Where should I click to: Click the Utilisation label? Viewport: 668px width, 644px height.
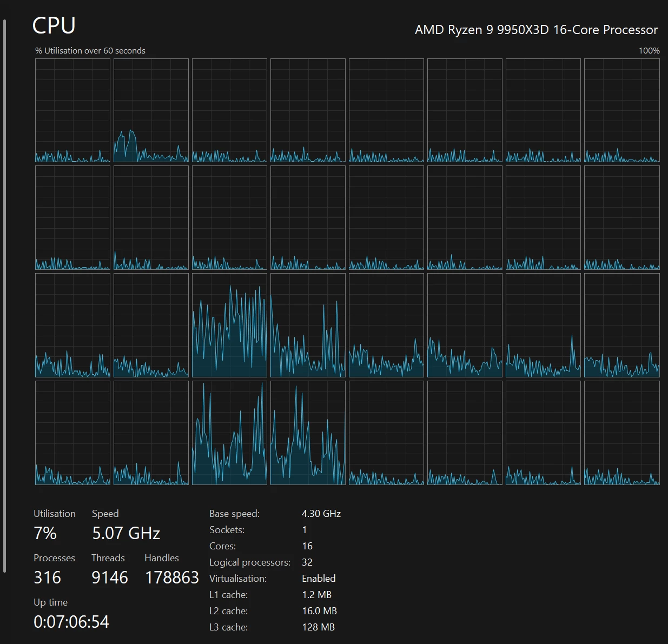point(55,514)
